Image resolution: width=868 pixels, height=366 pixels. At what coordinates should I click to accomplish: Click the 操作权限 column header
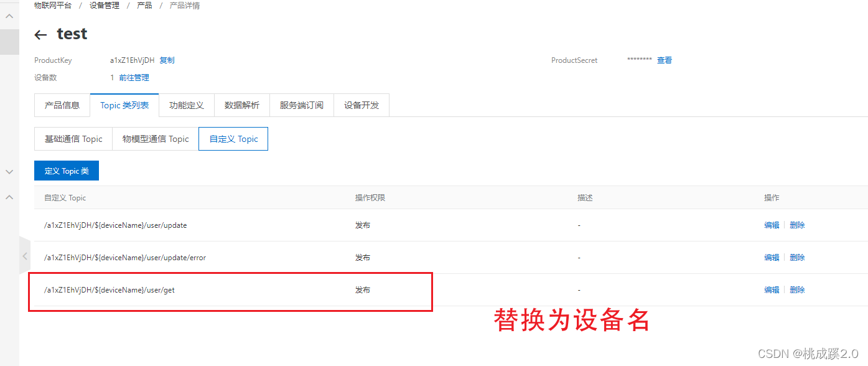370,198
